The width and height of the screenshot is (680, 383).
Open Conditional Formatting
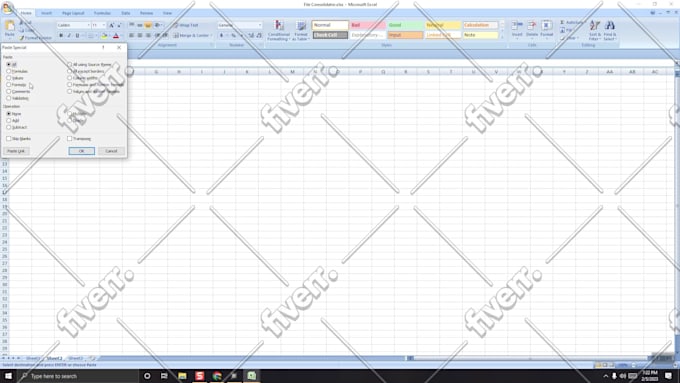(278, 30)
